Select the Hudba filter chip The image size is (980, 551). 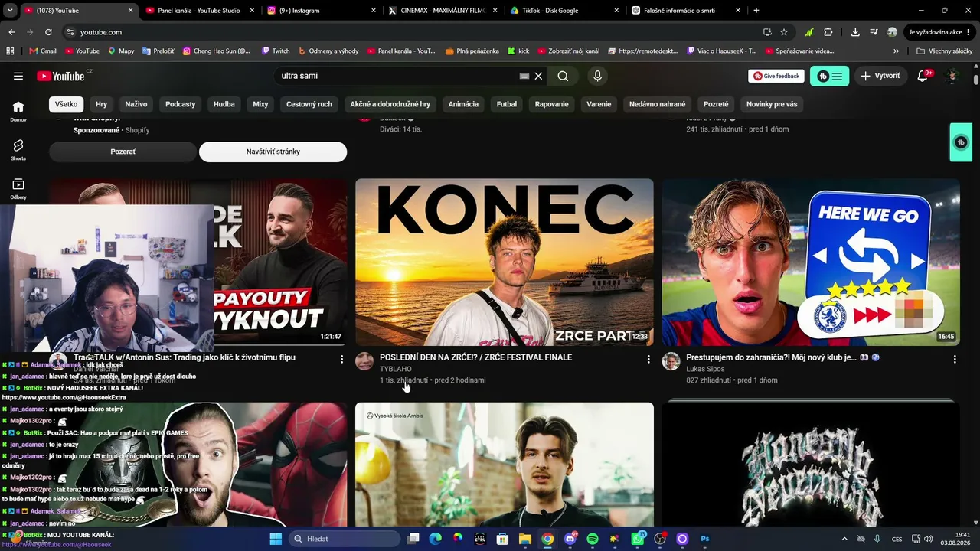224,104
